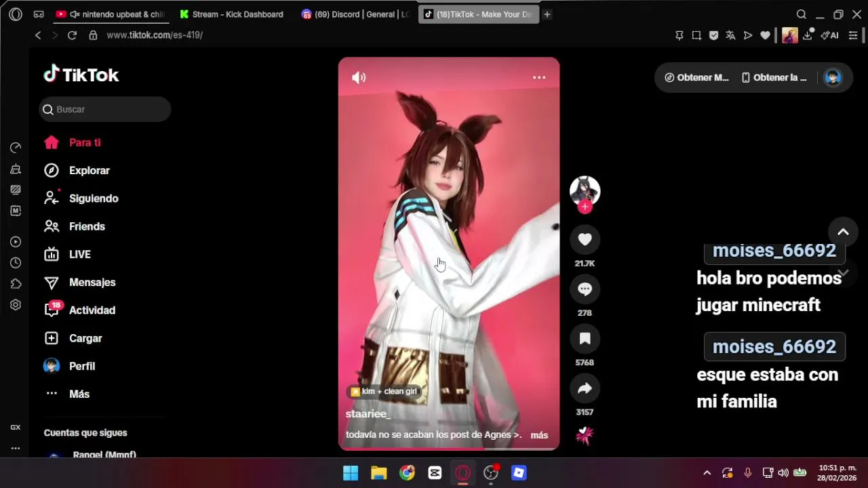Viewport: 868px width, 488px height.
Task: Open the staariee_ username link
Action: coord(368,413)
